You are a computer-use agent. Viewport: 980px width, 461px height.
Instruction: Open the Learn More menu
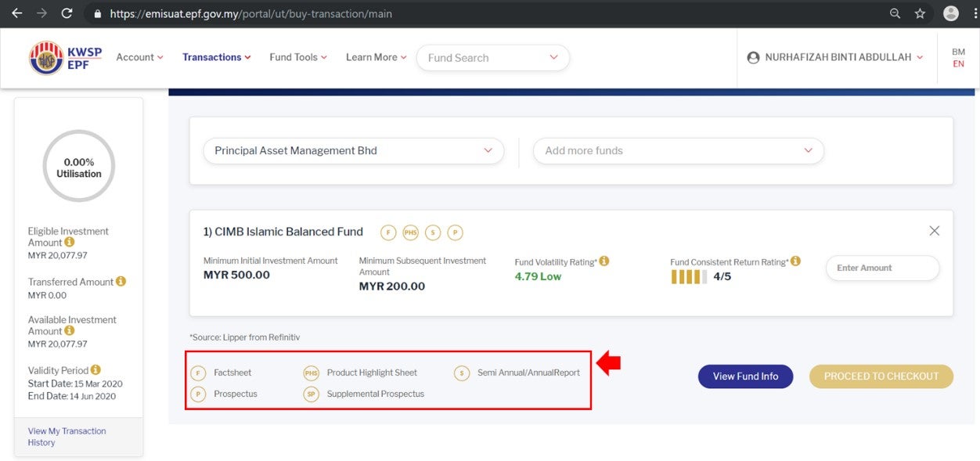377,57
